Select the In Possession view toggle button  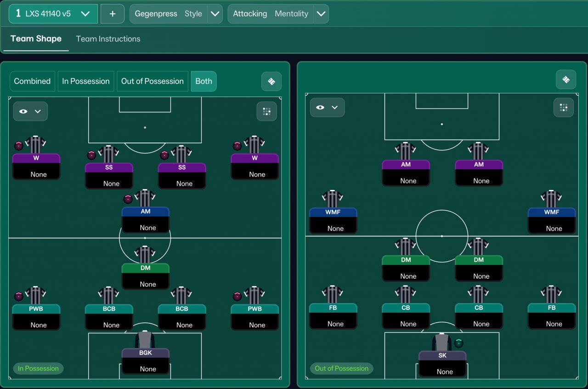(86, 81)
